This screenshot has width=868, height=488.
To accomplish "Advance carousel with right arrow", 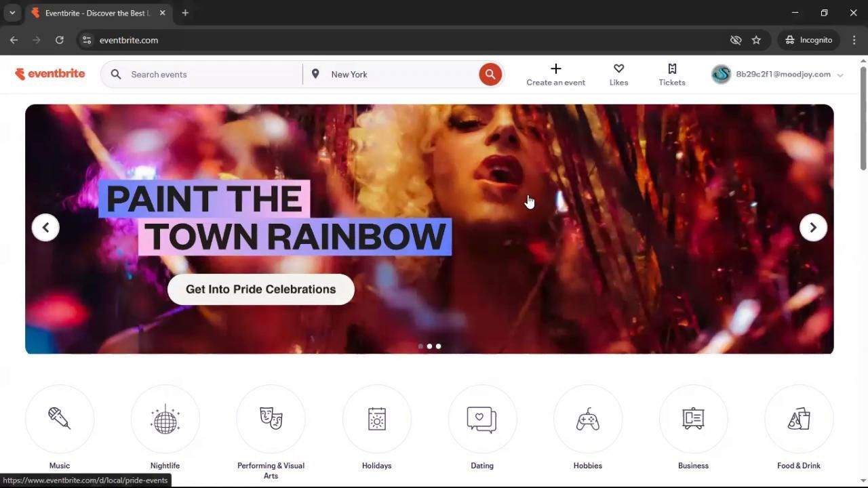I will pos(812,227).
